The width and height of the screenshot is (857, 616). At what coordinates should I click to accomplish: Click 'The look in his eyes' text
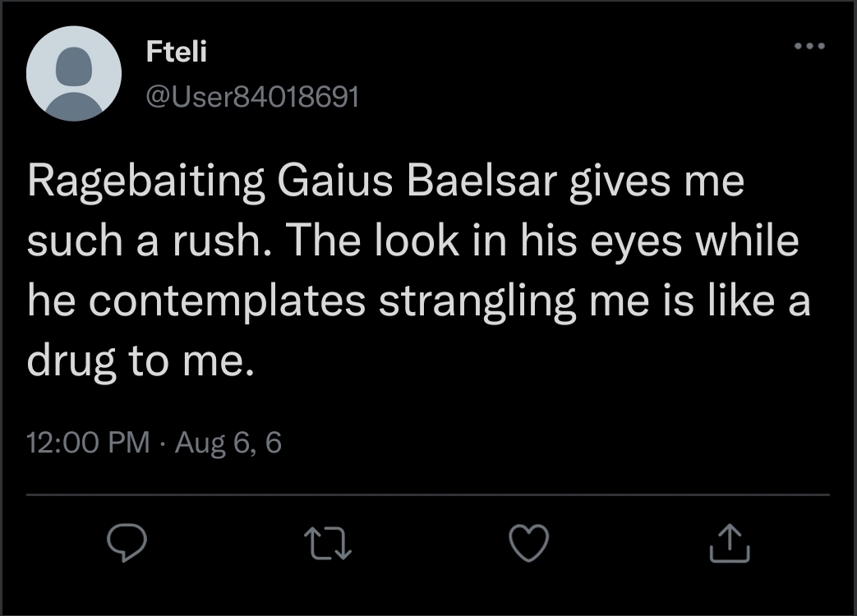coord(418,243)
